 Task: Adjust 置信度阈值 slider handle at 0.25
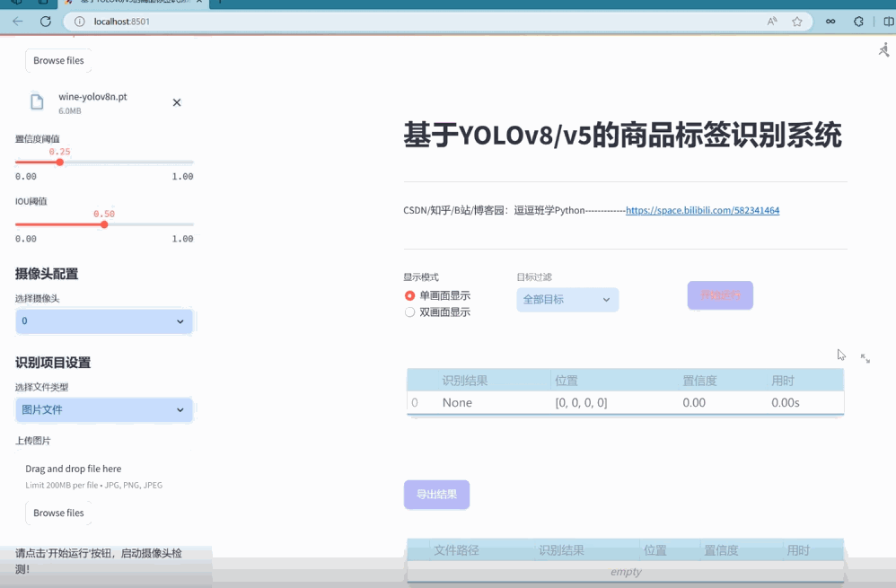click(x=59, y=162)
